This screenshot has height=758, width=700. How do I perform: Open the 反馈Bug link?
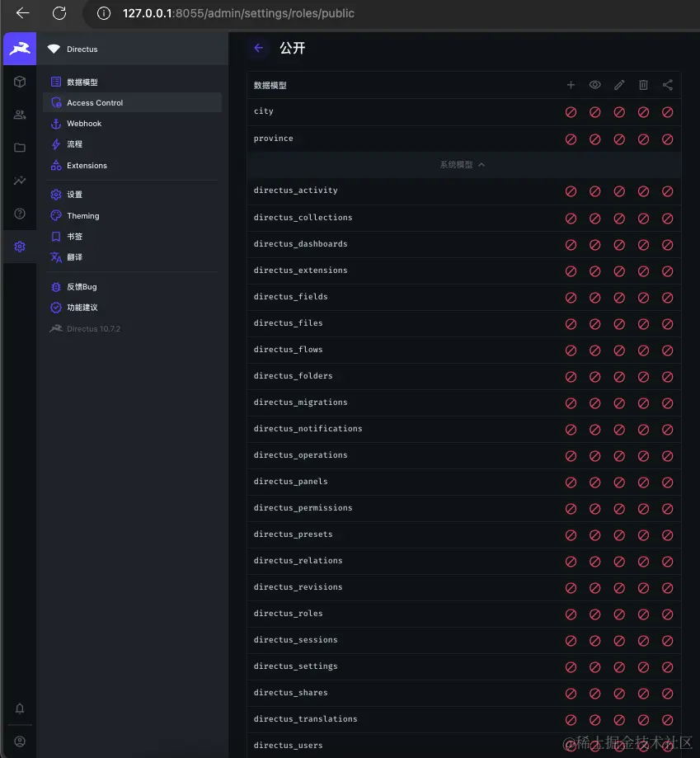click(82, 287)
